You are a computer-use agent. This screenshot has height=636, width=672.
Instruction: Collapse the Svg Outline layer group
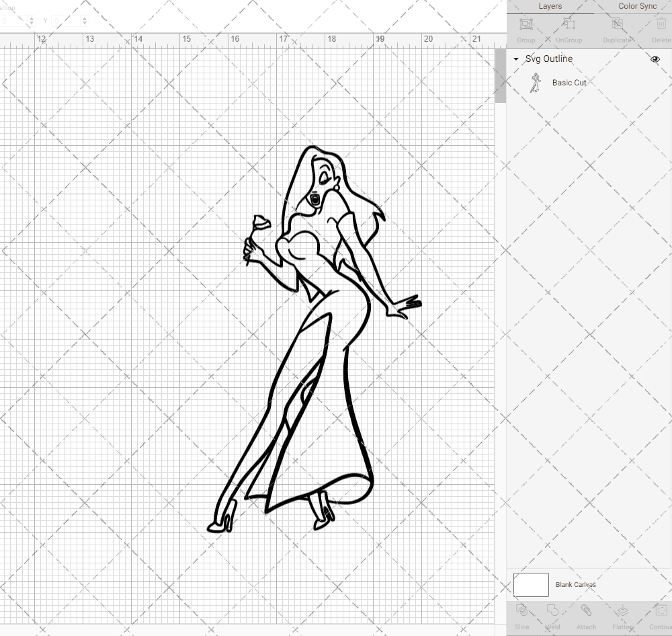point(516,59)
